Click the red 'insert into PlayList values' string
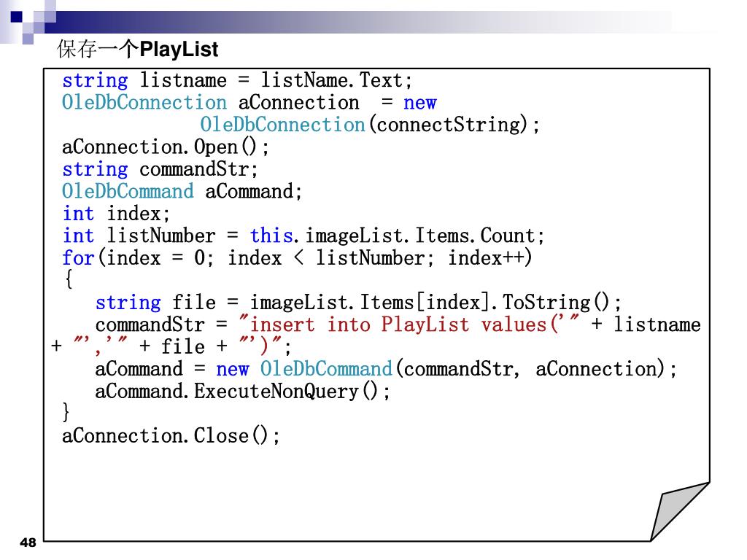This screenshot has width=747, height=560. tap(410, 324)
